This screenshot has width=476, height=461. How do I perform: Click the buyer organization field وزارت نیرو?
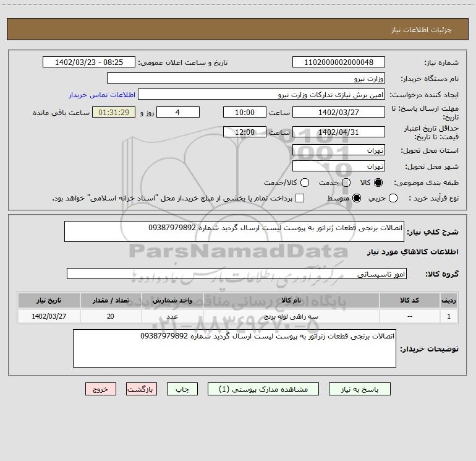[246, 79]
